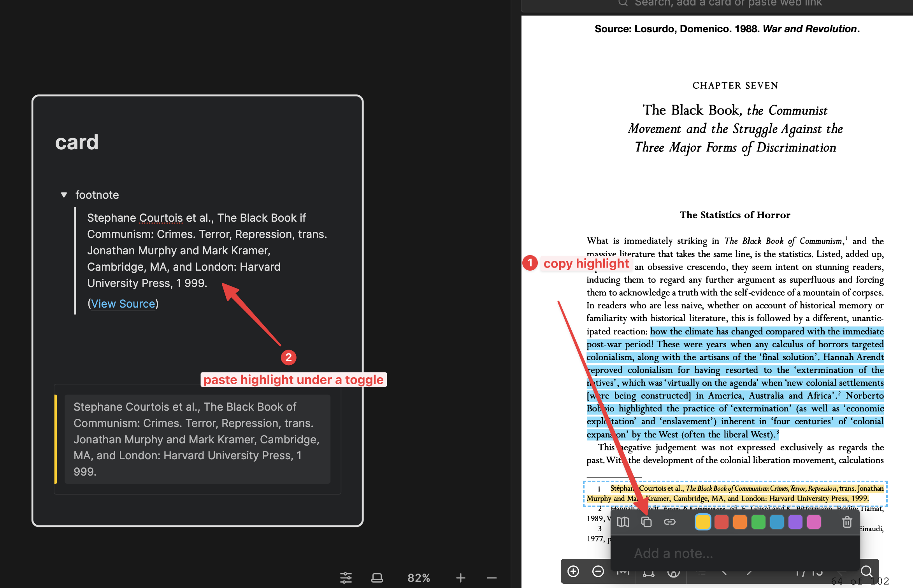Image resolution: width=913 pixels, height=588 pixels.
Task: Click the 82% canvas zoom level
Action: (x=419, y=578)
